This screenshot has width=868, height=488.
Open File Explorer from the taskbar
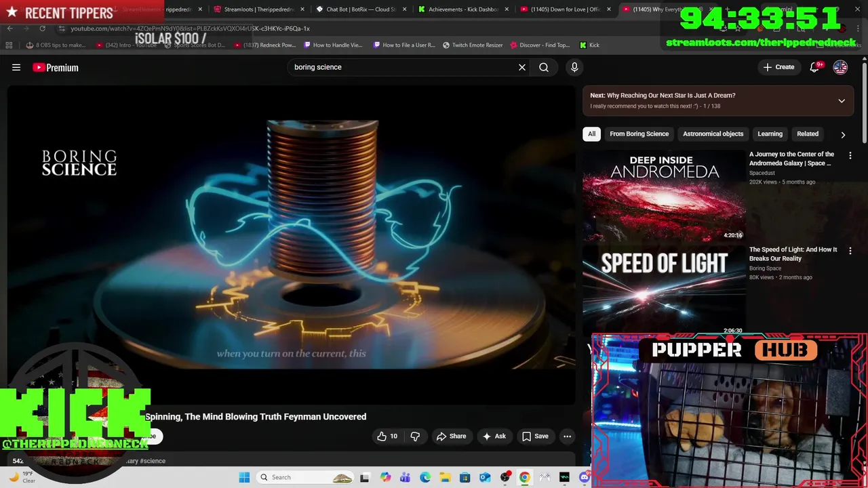pos(445,477)
